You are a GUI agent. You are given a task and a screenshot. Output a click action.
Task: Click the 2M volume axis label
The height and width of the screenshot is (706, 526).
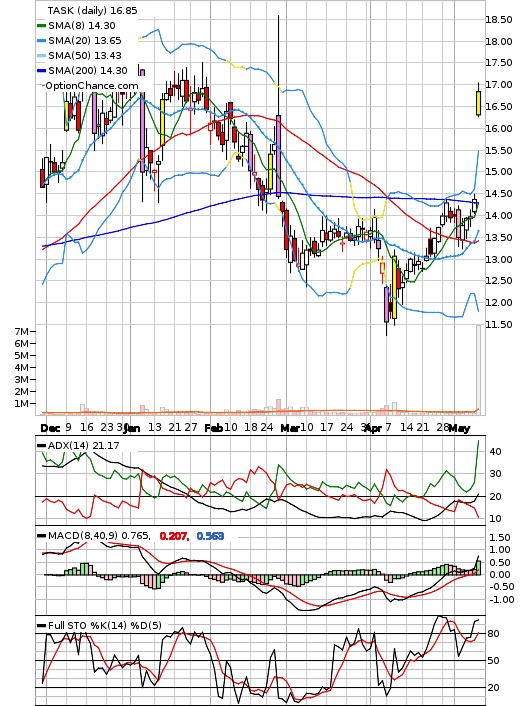click(x=22, y=392)
